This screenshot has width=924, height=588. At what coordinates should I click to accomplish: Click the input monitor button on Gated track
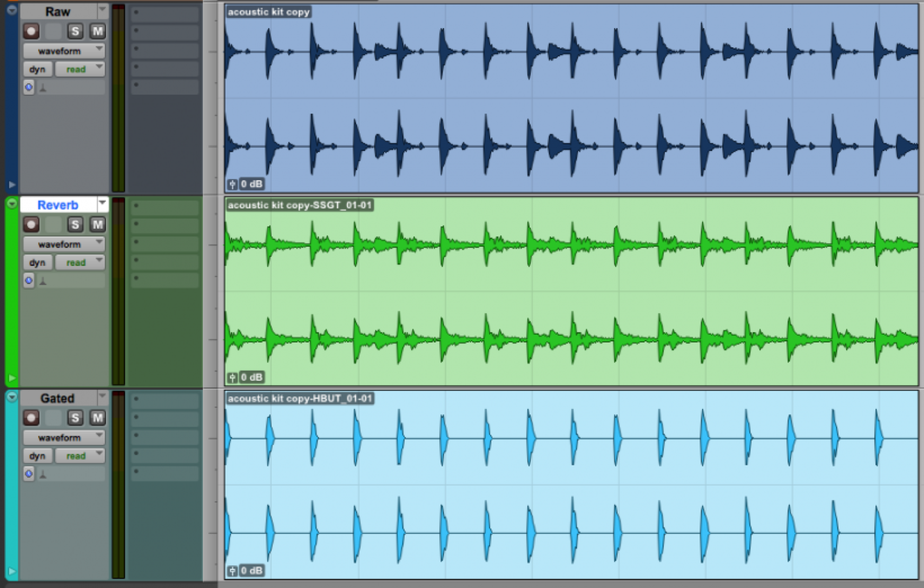pos(53,418)
